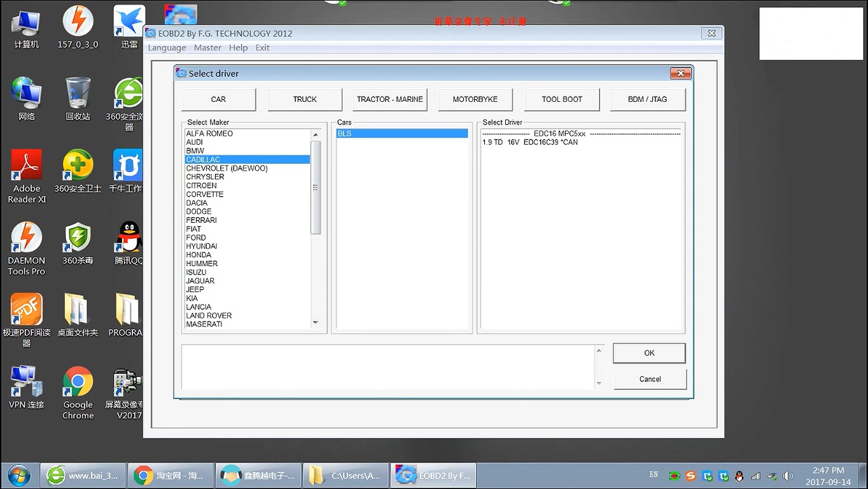This screenshot has width=868, height=489.
Task: Open Adobe Reader XI desktop shortcut
Action: click(27, 177)
